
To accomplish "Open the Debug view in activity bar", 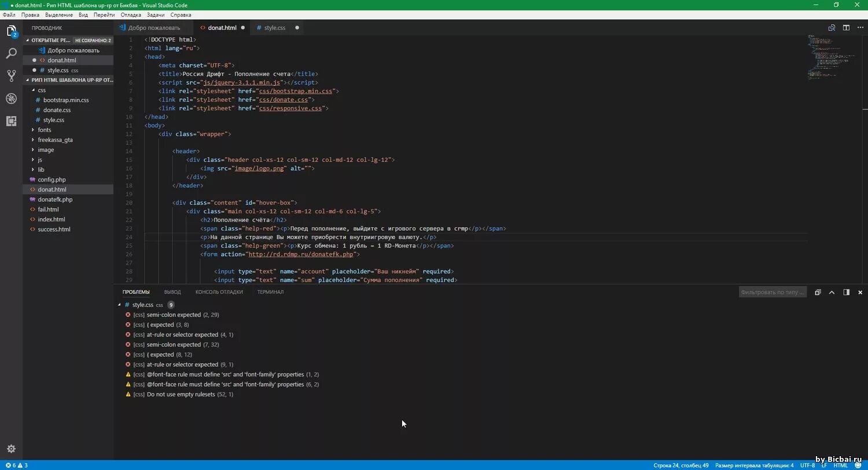I will click(x=11, y=98).
